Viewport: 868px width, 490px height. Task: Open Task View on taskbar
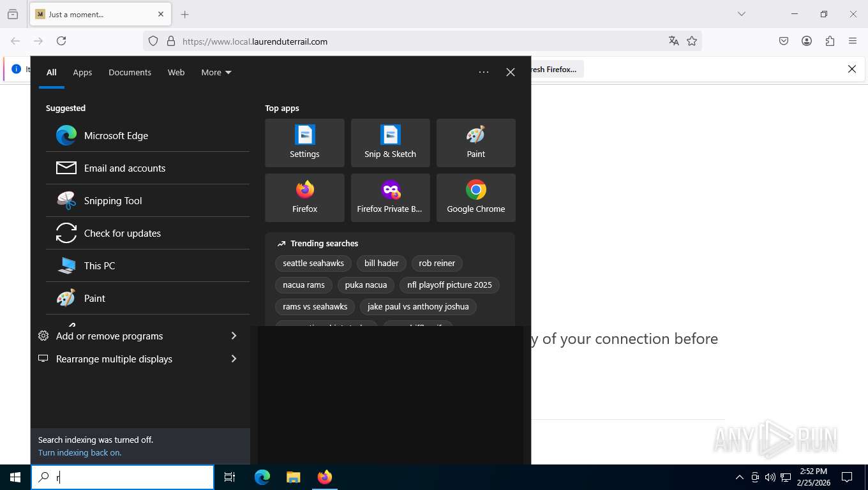(230, 477)
